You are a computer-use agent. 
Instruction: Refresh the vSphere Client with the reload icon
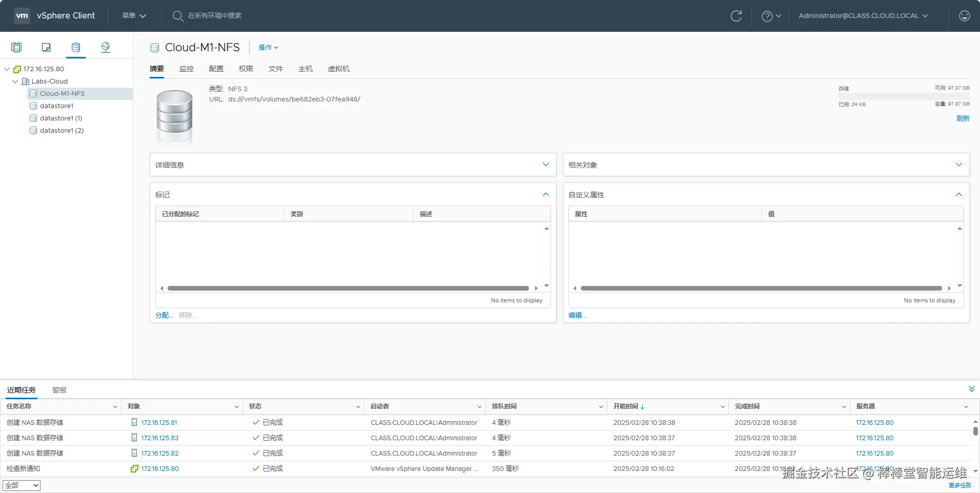point(736,16)
